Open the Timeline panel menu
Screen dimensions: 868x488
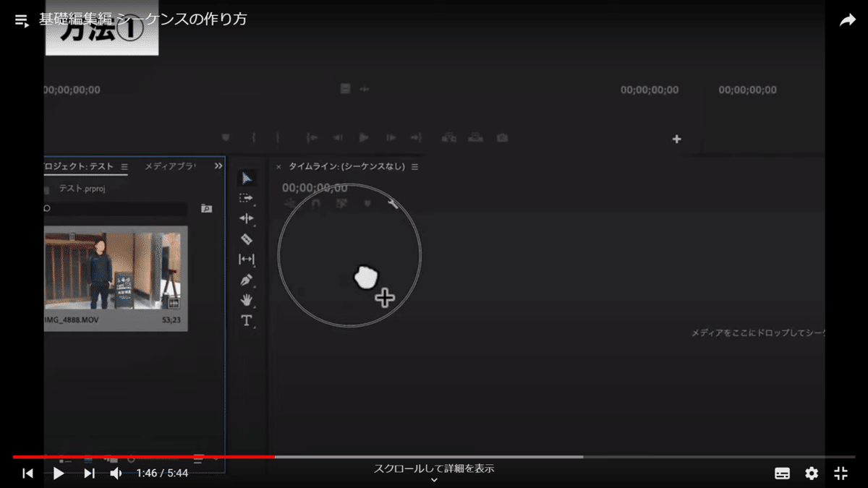click(414, 166)
